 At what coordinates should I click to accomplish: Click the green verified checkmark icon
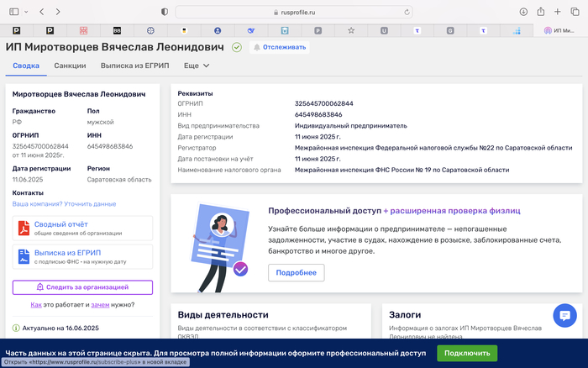pyautogui.click(x=237, y=47)
